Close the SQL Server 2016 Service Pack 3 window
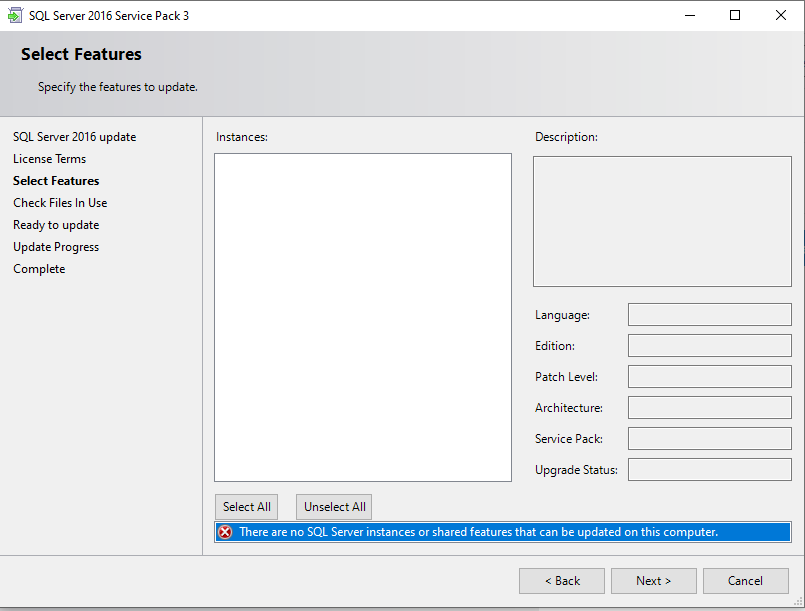This screenshot has width=805, height=611. [780, 15]
